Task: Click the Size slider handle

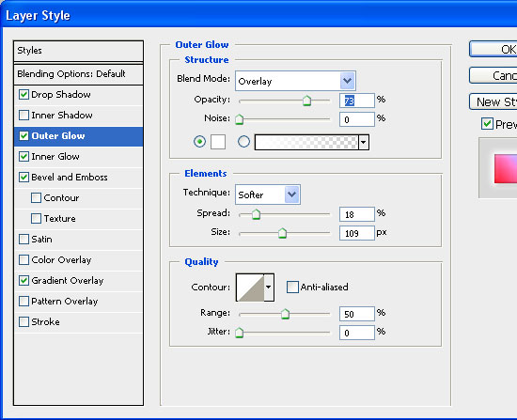Action: pos(282,233)
